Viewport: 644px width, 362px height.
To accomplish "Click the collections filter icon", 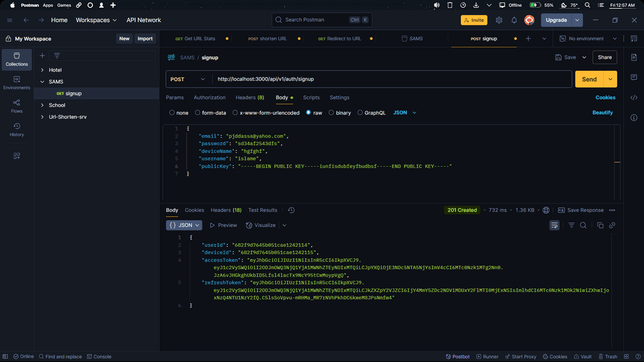I will (57, 55).
